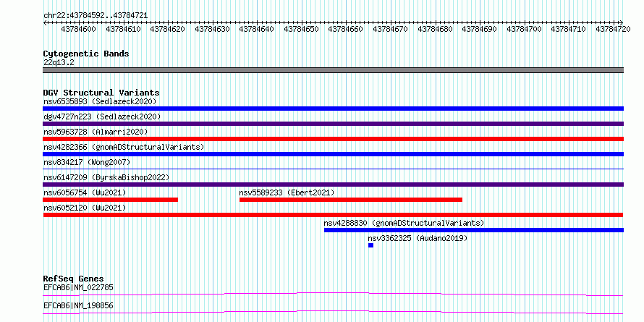Click ruler position 43784600
Viewport: 644px width, 322px height.
point(78,30)
